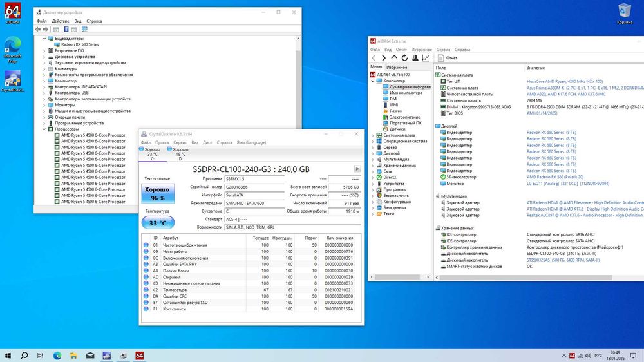Collapse Процессоры node in Device Manager
Screen dimensions: 644x362
pyautogui.click(x=44, y=129)
